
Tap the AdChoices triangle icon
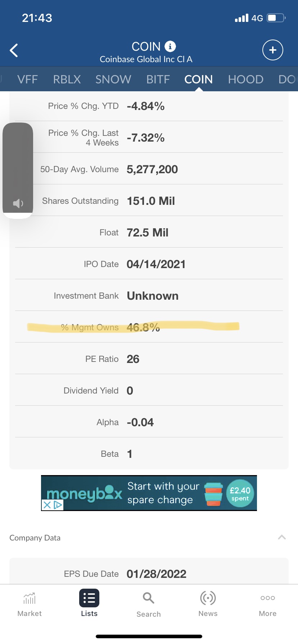[x=58, y=505]
